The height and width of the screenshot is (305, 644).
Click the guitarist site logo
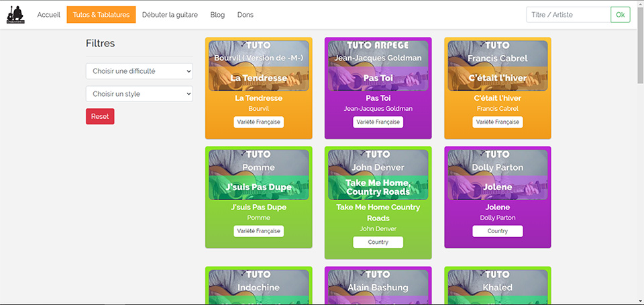(x=15, y=15)
